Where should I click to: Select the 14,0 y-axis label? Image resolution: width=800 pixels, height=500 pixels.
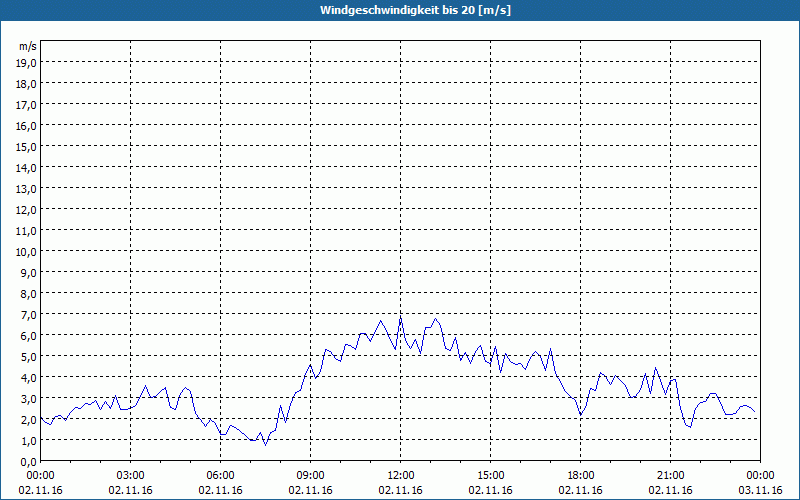[x=27, y=168]
